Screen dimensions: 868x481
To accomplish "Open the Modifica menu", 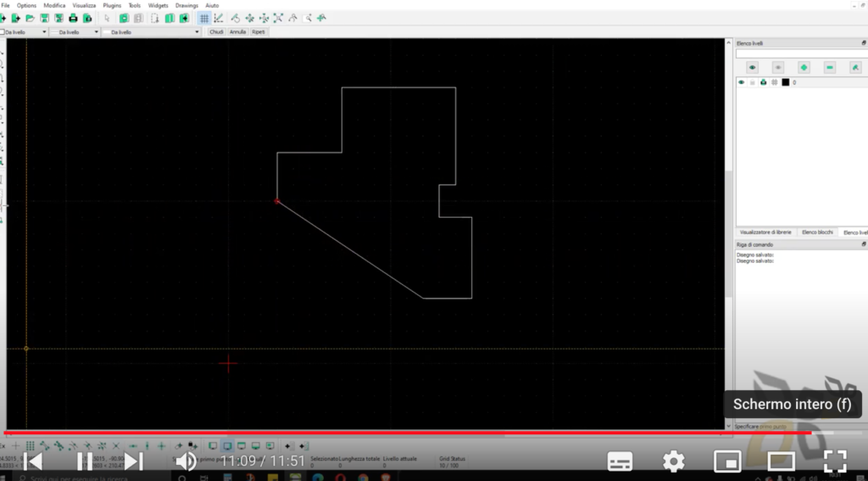I will (x=54, y=6).
